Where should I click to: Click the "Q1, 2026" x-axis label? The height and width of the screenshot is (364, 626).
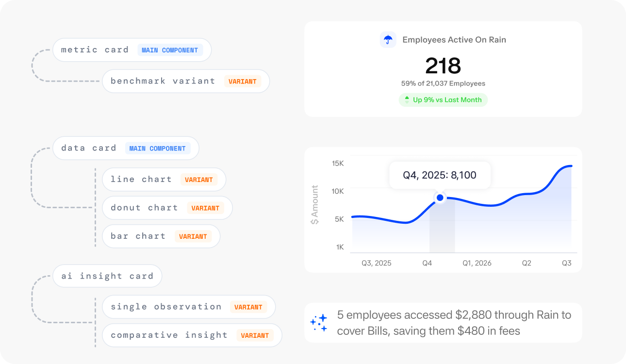pyautogui.click(x=477, y=263)
